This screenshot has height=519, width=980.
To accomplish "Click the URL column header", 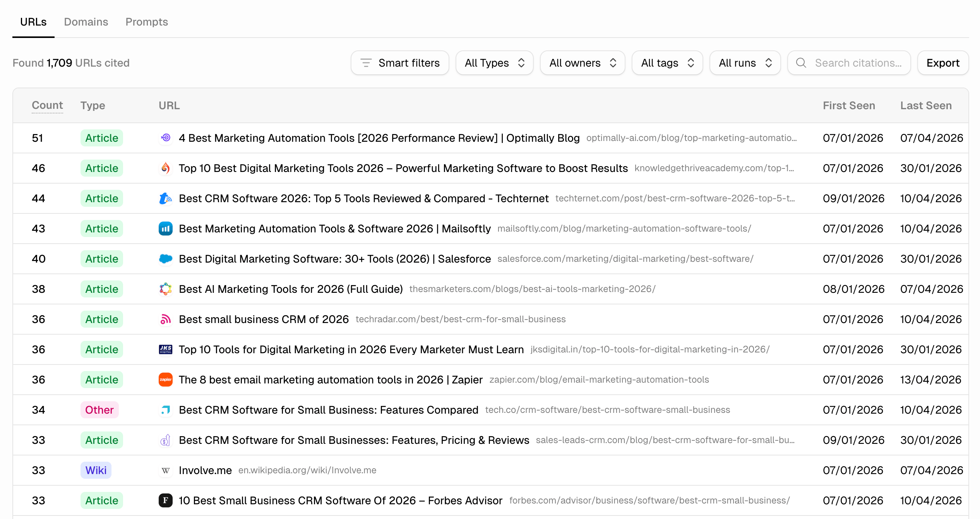I will point(169,105).
